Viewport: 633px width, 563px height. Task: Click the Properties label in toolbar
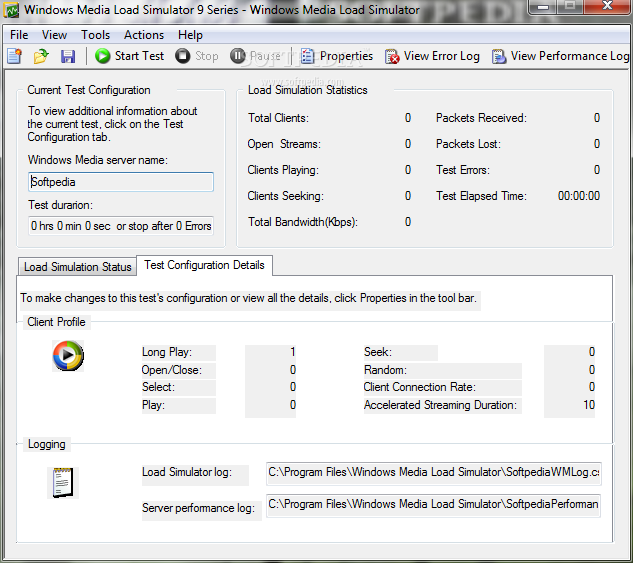pyautogui.click(x=346, y=56)
